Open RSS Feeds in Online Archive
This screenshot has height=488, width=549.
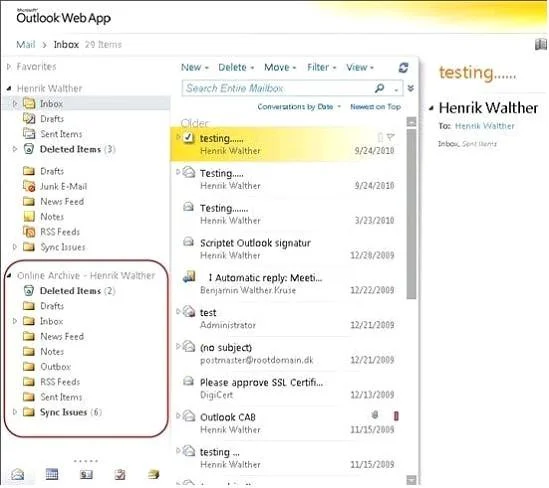(x=60, y=382)
